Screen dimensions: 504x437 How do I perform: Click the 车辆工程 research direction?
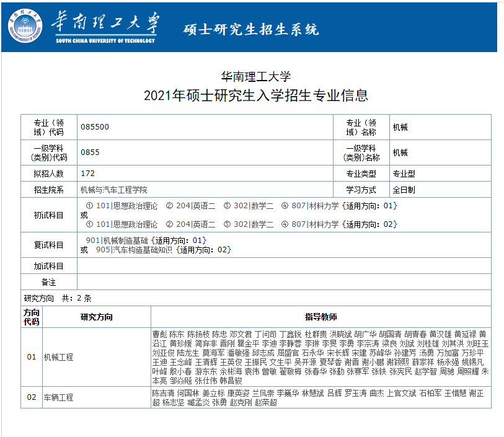point(58,397)
